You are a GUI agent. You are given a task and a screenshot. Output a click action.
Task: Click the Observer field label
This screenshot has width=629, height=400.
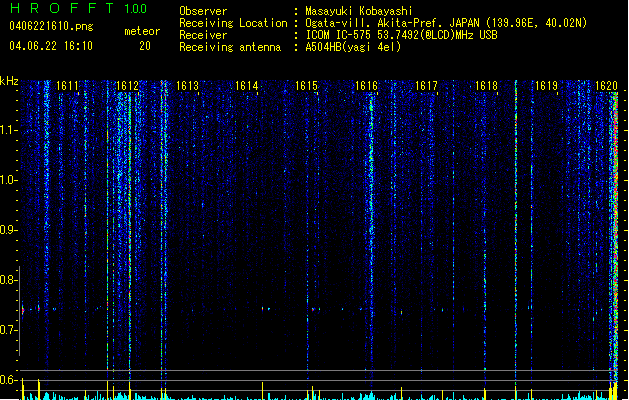(x=203, y=11)
